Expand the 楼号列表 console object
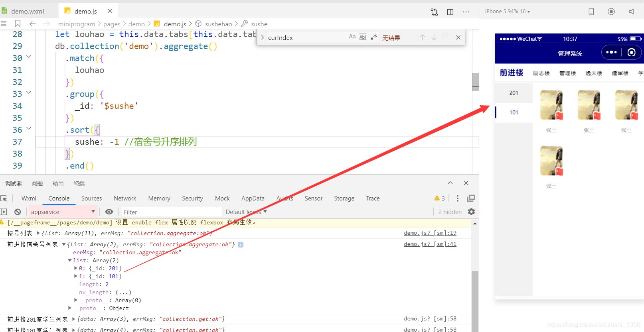The height and width of the screenshot is (332, 644). tap(38, 233)
